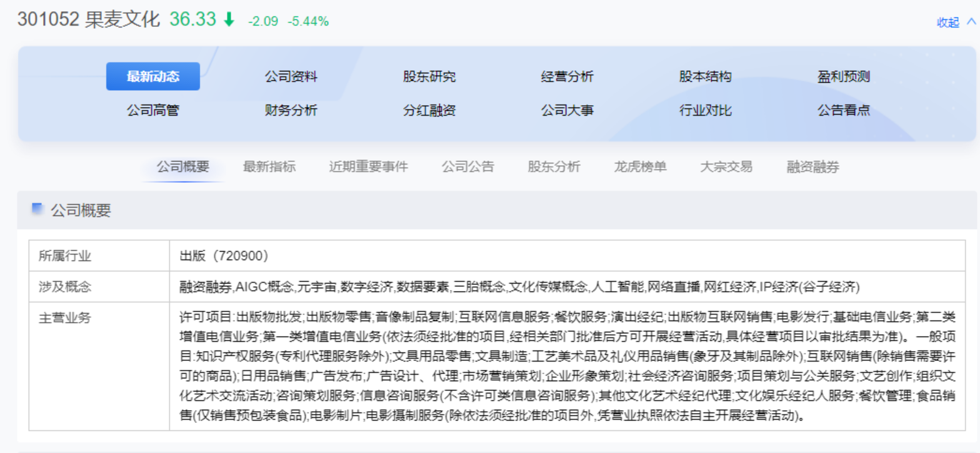The image size is (980, 453).
Task: Click the 主营业务 row label
Action: point(65,317)
